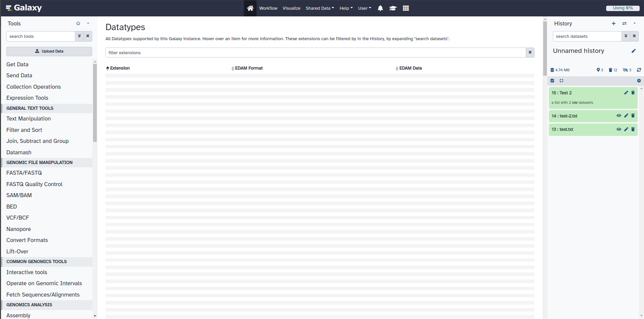This screenshot has height=319, width=644.
Task: Open the notifications bell
Action: [380, 8]
